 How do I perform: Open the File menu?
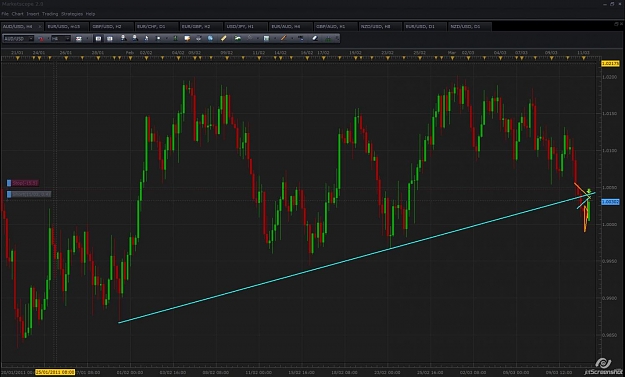point(5,14)
